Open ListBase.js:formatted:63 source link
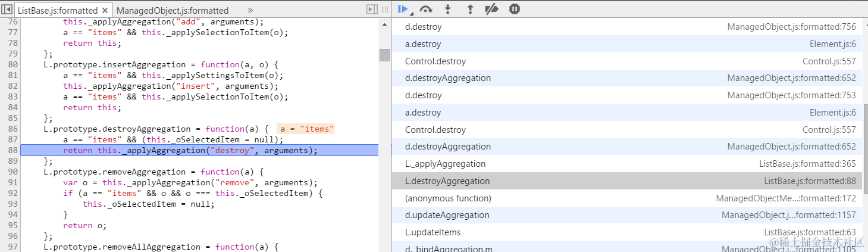This screenshot has height=252, width=868. coord(810,232)
